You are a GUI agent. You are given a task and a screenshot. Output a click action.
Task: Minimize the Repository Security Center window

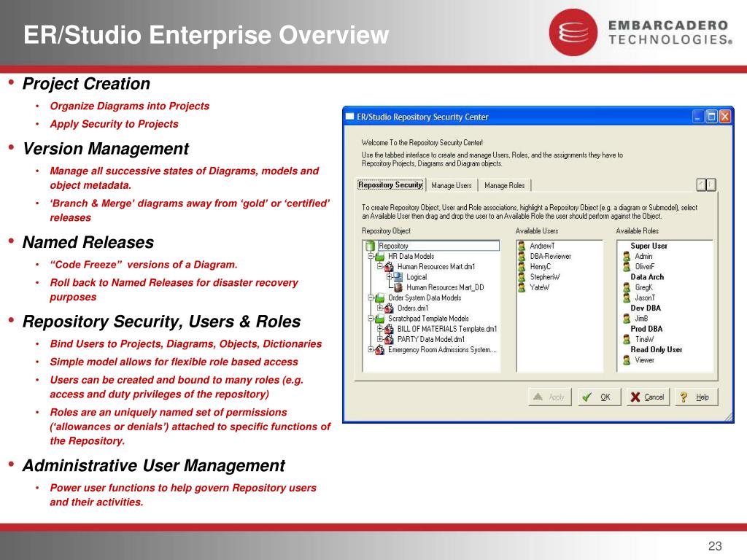click(x=698, y=117)
